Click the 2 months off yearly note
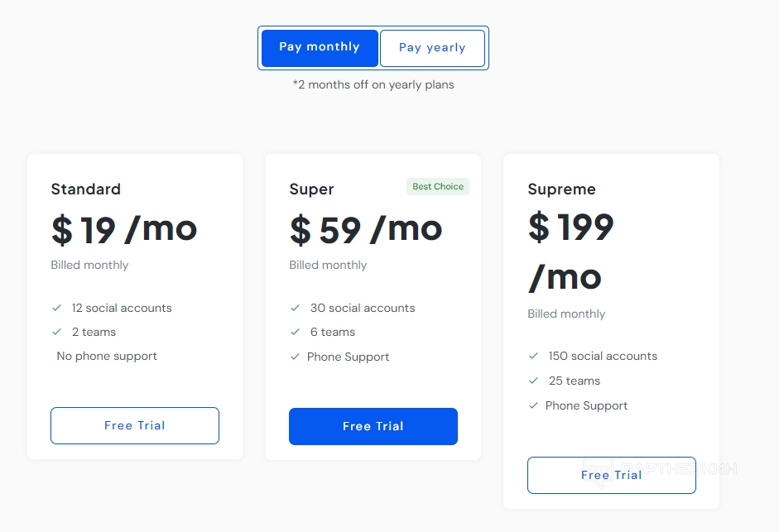779x532 pixels. pyautogui.click(x=373, y=84)
